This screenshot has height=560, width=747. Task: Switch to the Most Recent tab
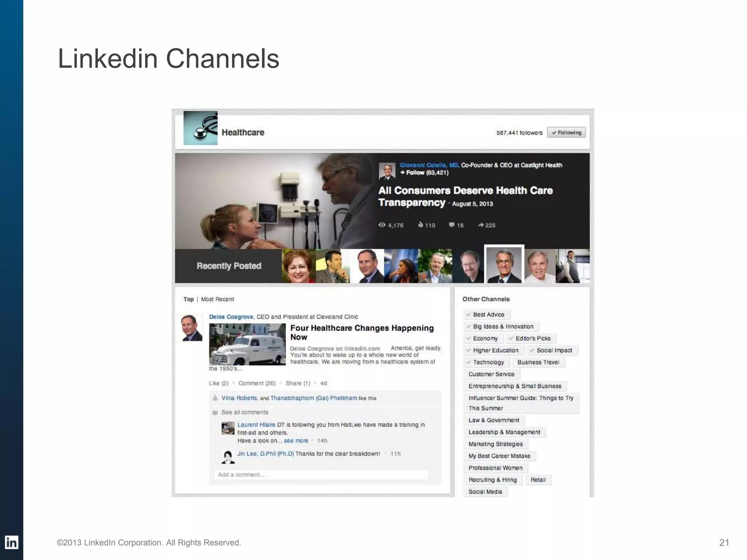pos(217,299)
